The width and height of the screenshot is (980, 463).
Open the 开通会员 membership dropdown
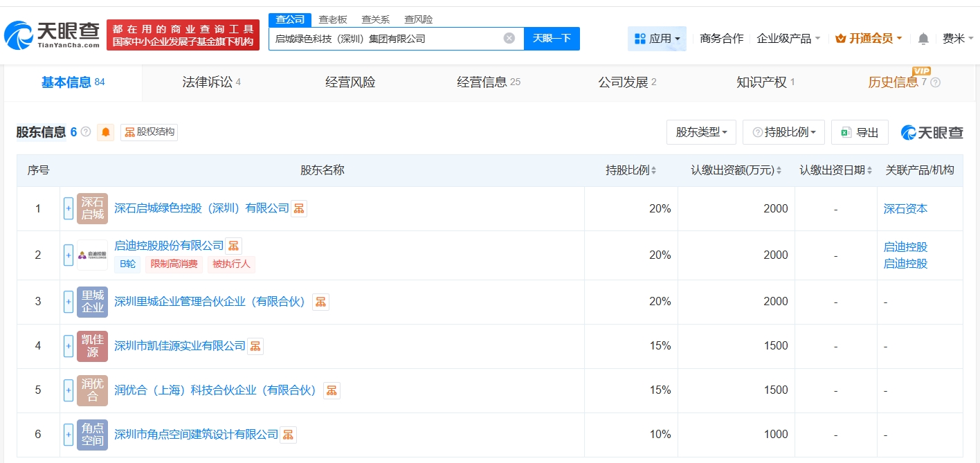869,39
